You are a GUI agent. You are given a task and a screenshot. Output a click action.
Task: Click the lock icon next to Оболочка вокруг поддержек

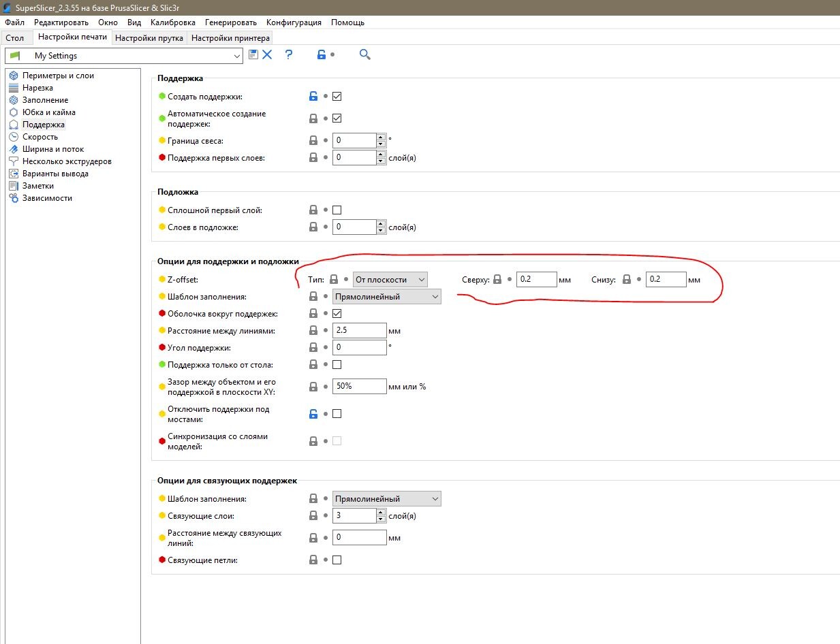pyautogui.click(x=313, y=313)
